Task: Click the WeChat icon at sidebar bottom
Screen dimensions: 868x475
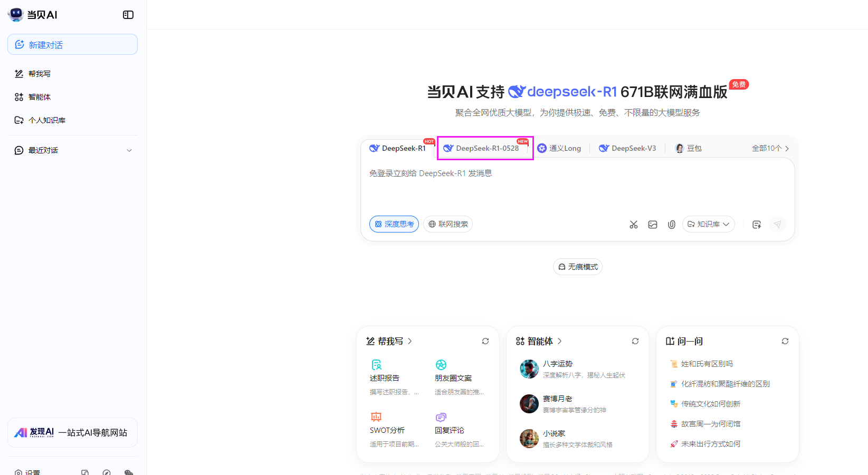Action: tap(128, 472)
